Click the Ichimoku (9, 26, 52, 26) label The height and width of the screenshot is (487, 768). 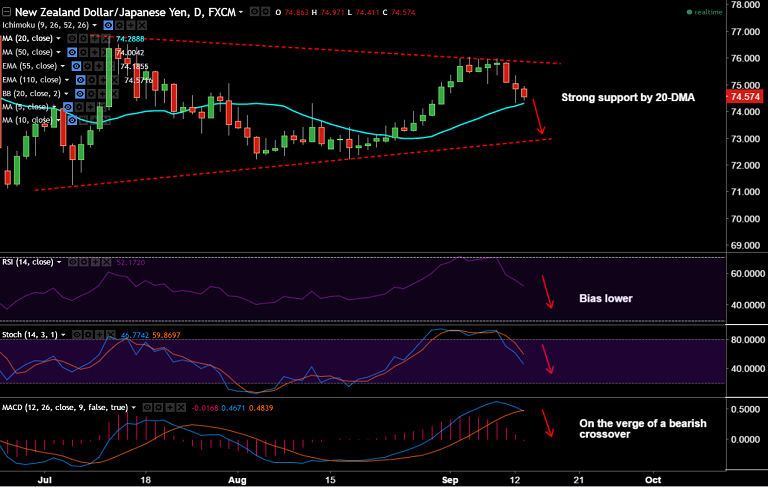46,25
